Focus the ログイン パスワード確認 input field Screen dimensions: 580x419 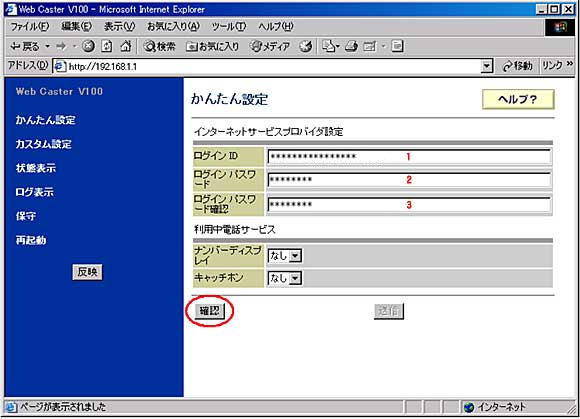(x=409, y=204)
